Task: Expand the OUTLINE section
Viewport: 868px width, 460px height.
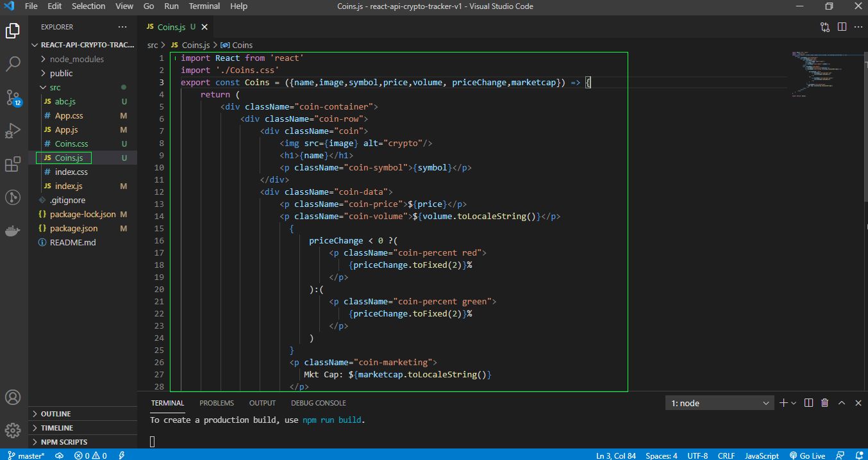Action: [x=83, y=414]
